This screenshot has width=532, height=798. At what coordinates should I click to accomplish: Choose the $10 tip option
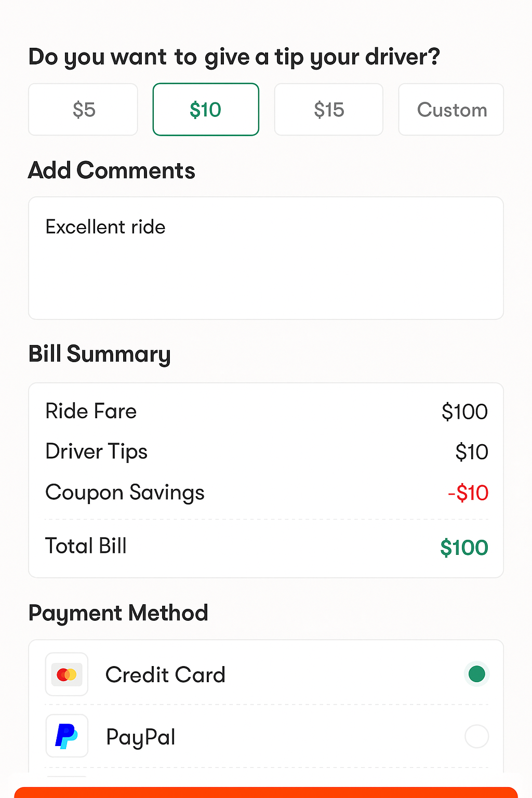coord(206,110)
